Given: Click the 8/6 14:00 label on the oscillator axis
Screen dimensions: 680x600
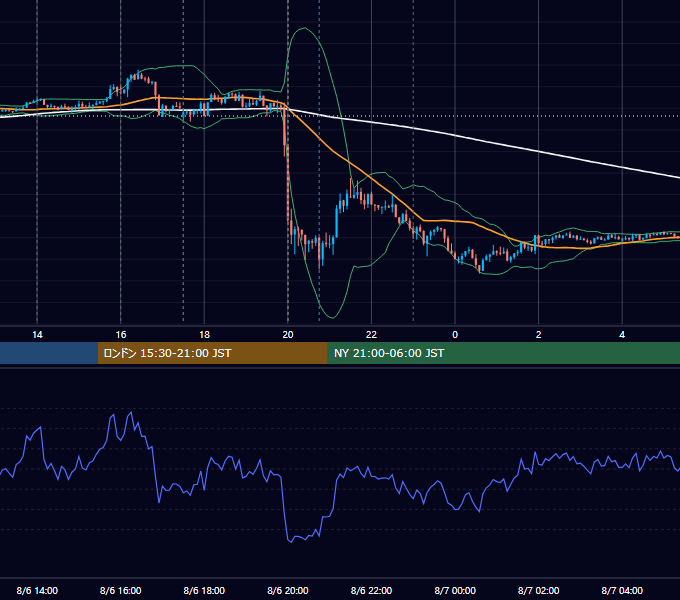Looking at the screenshot, I should pos(37,590).
